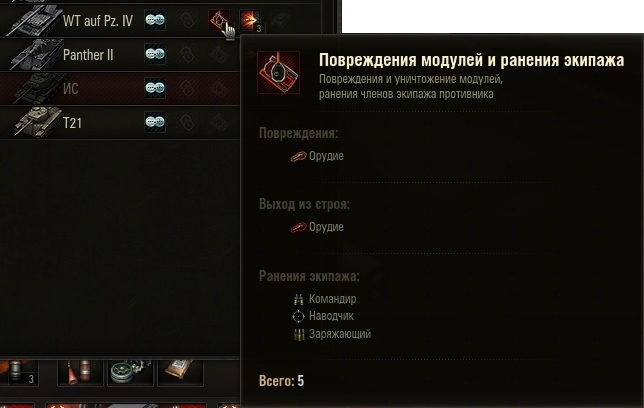Viewport: 644px width, 408px height.
Task: Select the repair kit gear-wheel consumable slot
Action: pos(130,373)
